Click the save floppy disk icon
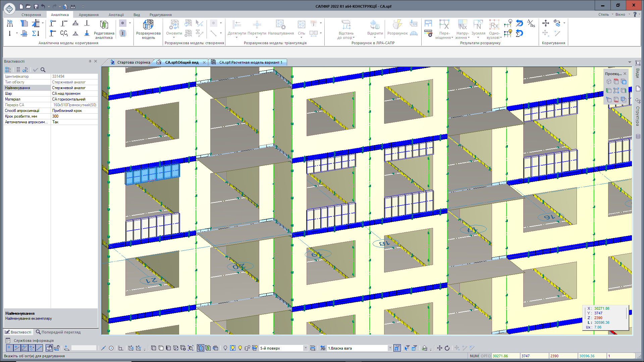 coord(36,6)
